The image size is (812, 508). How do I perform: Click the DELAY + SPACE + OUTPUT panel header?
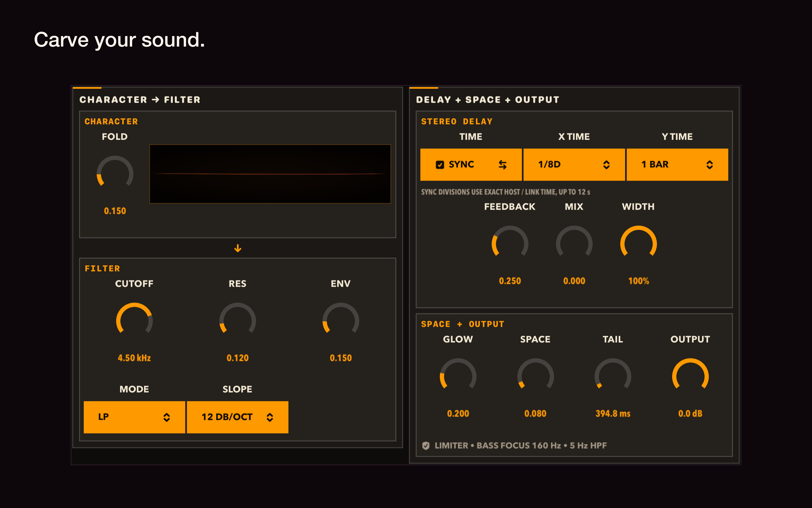pyautogui.click(x=487, y=100)
